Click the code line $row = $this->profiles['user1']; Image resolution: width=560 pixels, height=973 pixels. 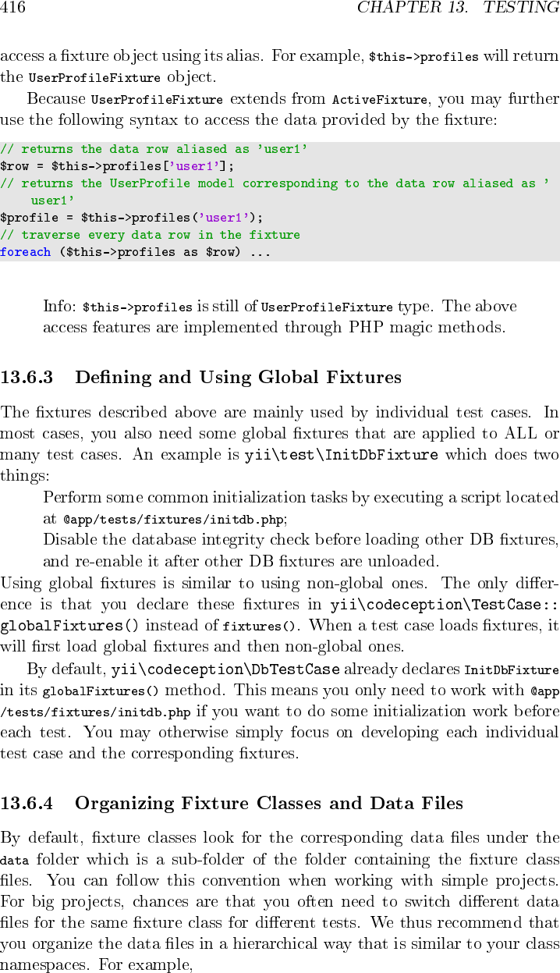[x=117, y=166]
